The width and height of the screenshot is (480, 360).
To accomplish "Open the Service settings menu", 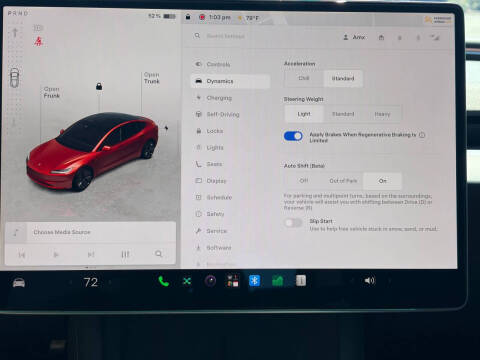I will coord(230,231).
